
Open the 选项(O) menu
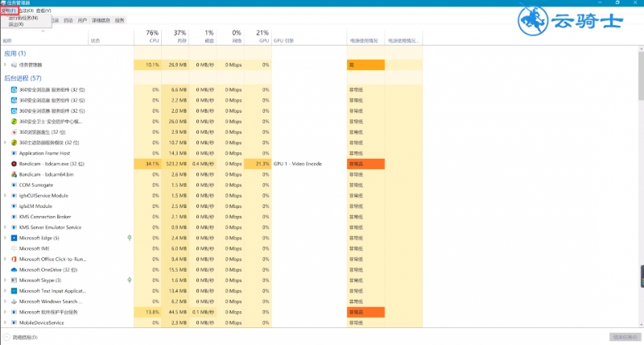27,10
